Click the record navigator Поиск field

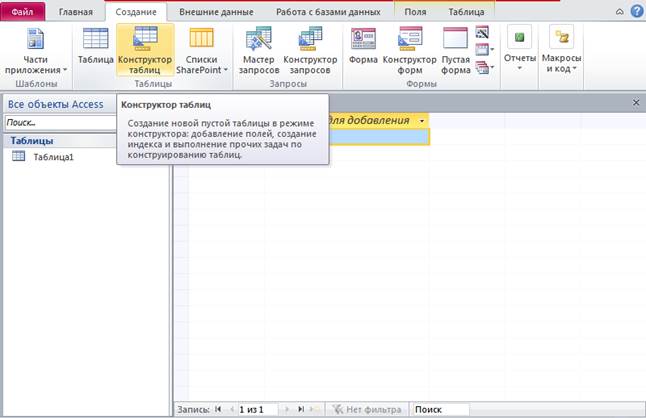440,409
